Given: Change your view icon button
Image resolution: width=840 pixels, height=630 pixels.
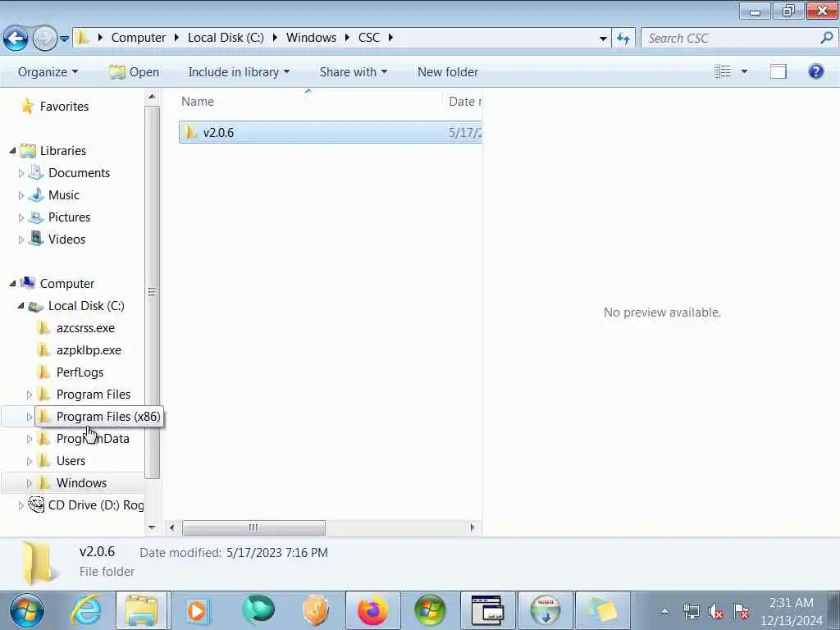Looking at the screenshot, I should pos(723,71).
